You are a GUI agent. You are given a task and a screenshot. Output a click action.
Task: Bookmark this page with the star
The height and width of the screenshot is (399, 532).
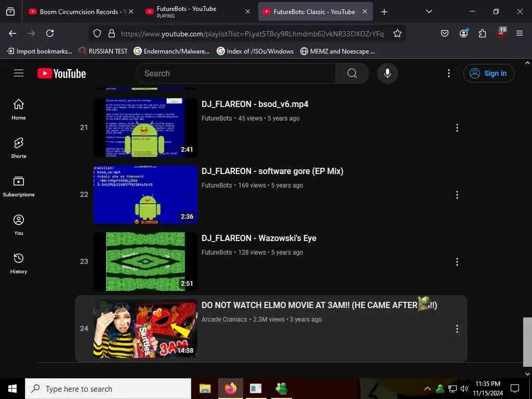click(397, 33)
